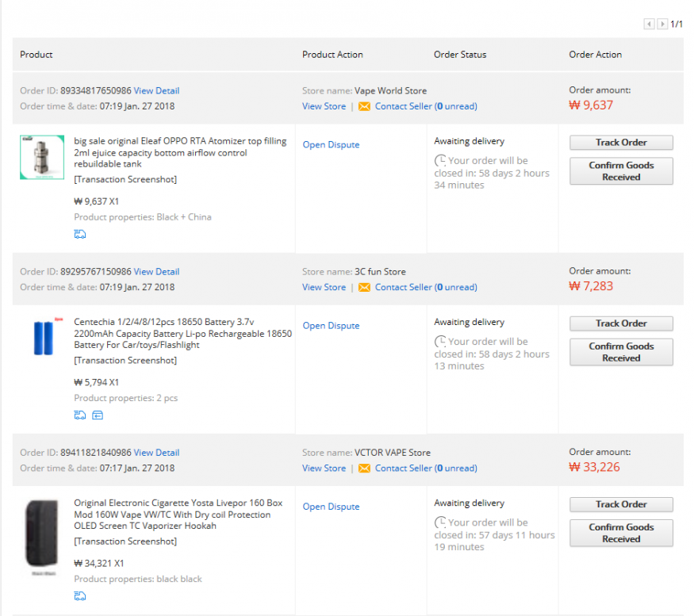Click the 1/1 page indicator
Image resolution: width=694 pixels, height=616 pixels.
[x=677, y=24]
